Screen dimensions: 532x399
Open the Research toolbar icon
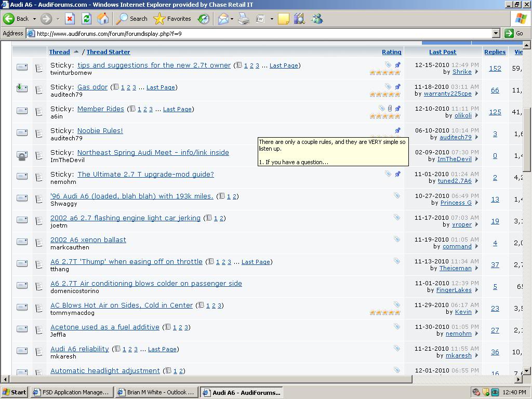[299, 19]
